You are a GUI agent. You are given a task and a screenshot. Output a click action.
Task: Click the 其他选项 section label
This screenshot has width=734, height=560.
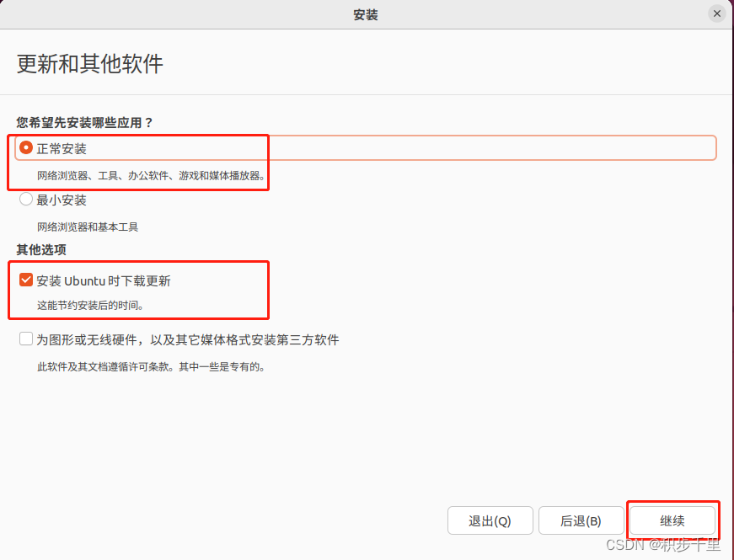pos(41,249)
